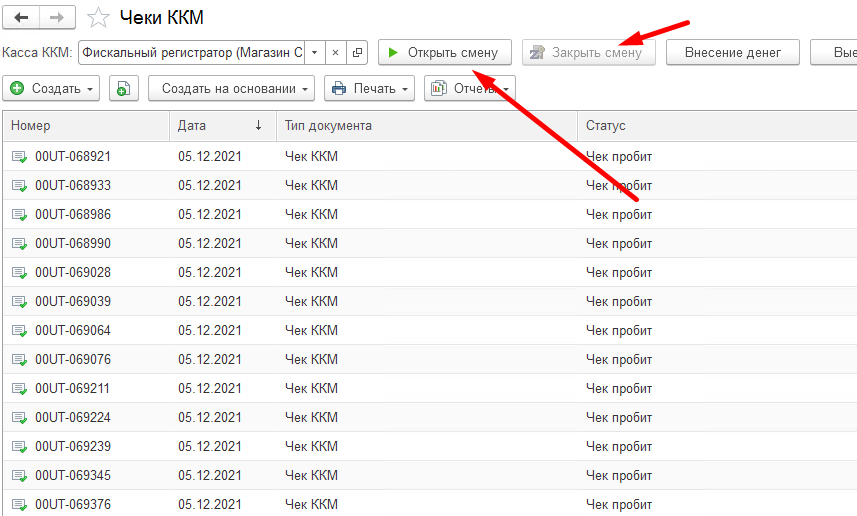Click Чек ККМ type in row 00UT-068986
The image size is (857, 516).
[x=311, y=214]
